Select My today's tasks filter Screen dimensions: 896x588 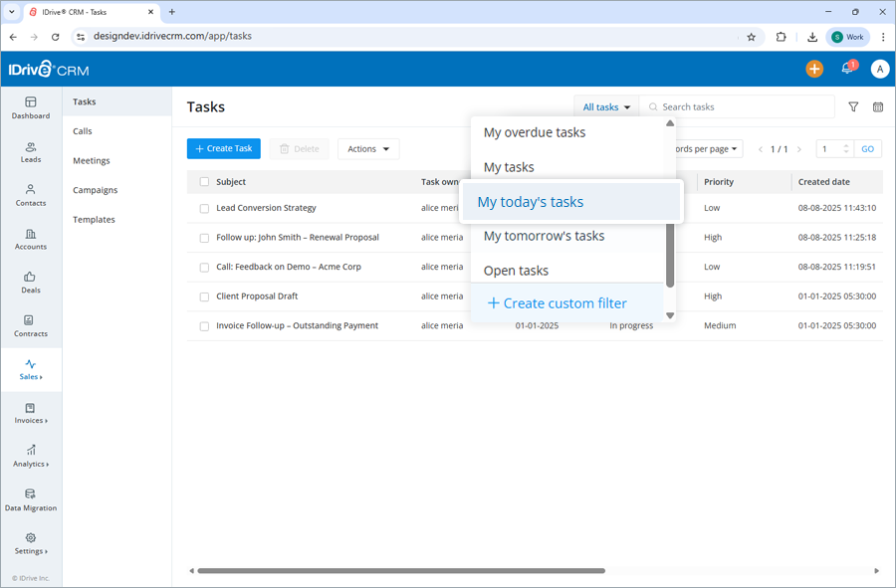pyautogui.click(x=530, y=201)
